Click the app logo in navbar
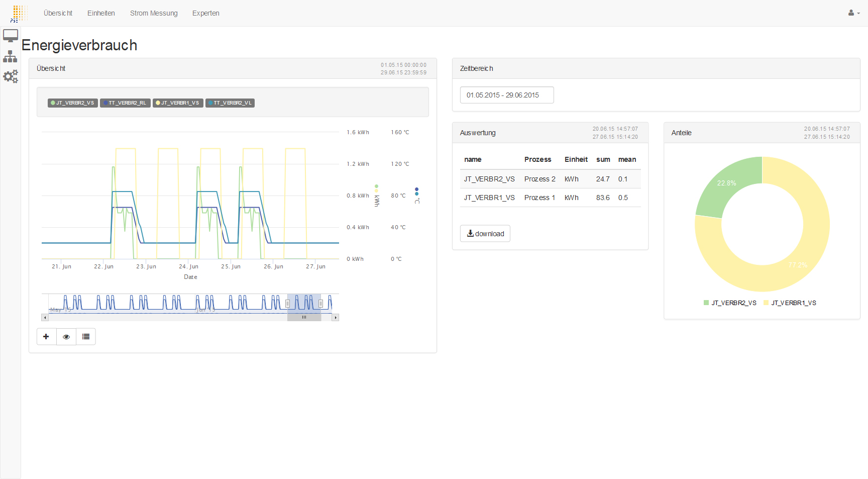The width and height of the screenshot is (868, 479). click(x=18, y=13)
